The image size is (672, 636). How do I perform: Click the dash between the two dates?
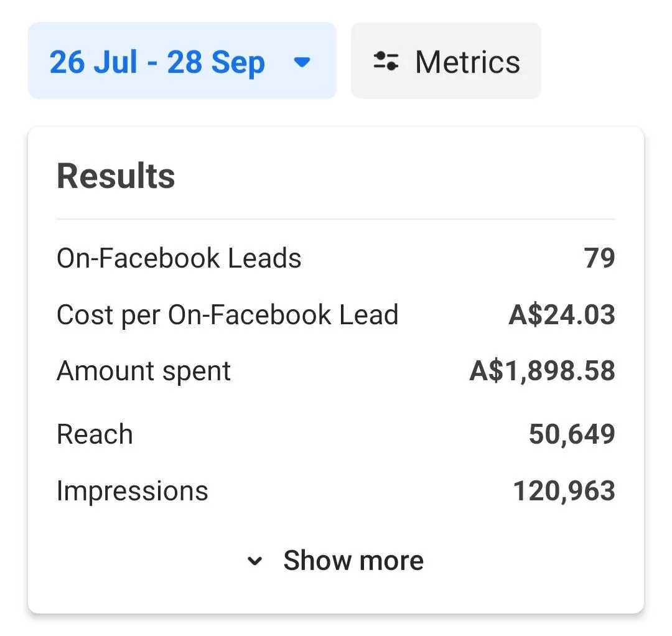[152, 63]
